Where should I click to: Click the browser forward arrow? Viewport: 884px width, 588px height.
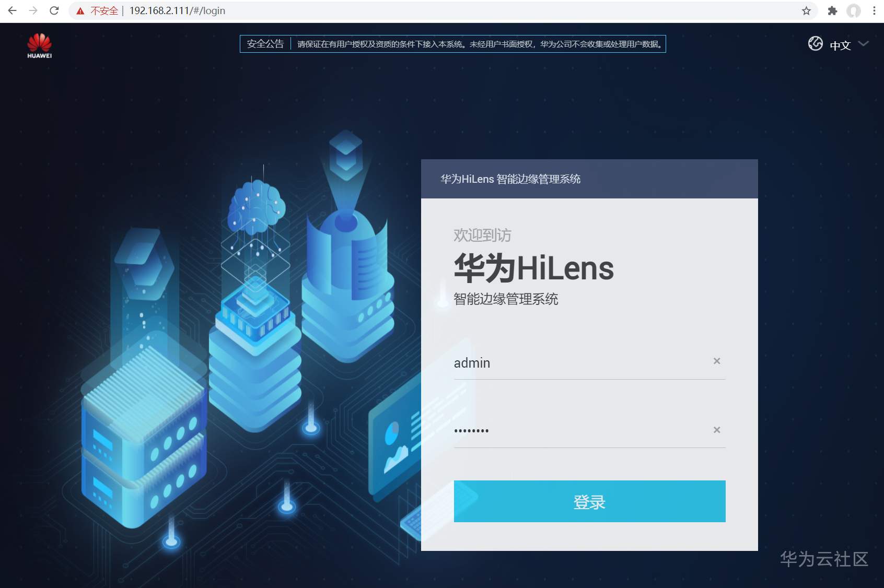tap(33, 10)
